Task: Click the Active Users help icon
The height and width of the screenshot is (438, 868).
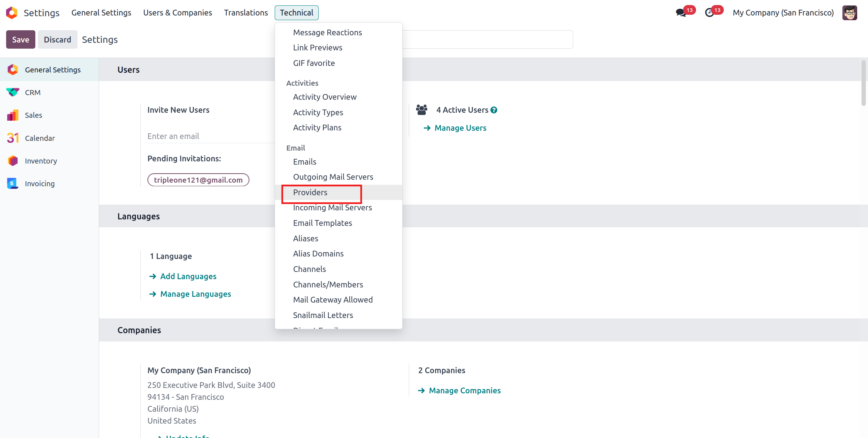Action: pos(494,110)
